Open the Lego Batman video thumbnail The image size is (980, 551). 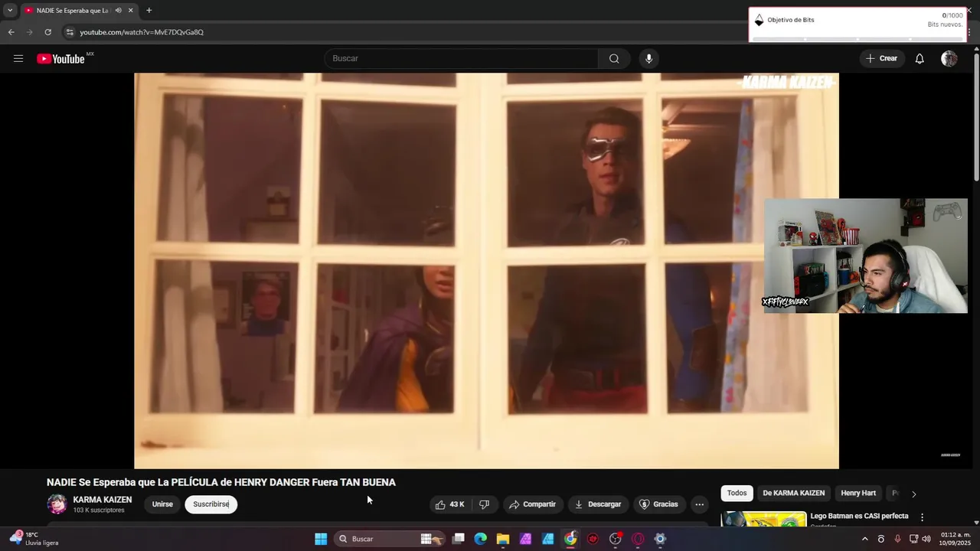coord(763,519)
